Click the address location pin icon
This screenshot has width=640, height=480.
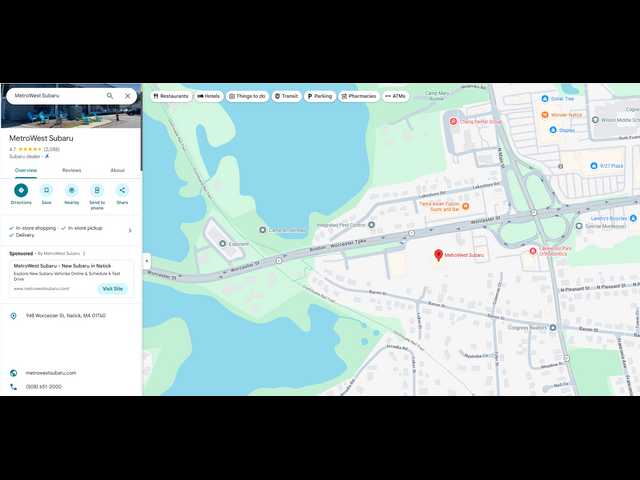13,316
